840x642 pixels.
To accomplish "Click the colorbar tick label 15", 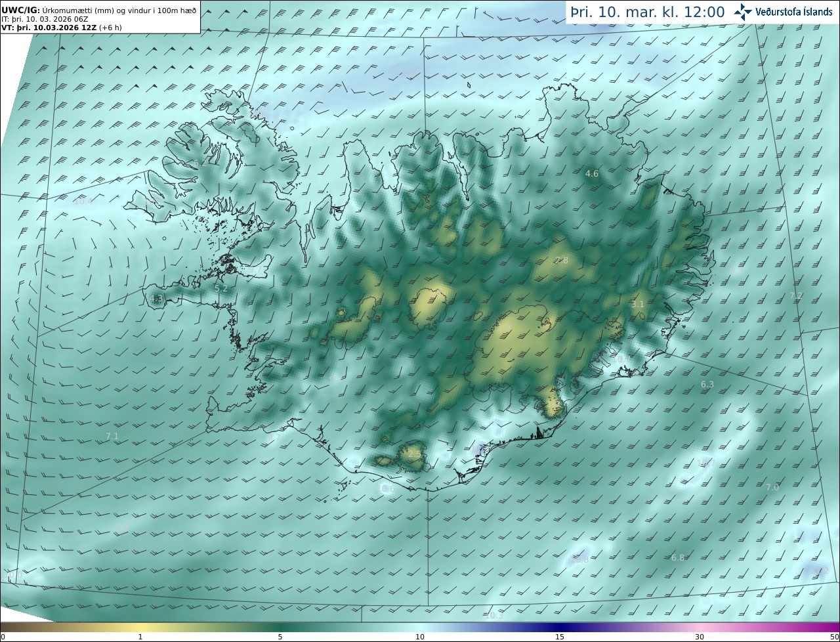I will [560, 637].
